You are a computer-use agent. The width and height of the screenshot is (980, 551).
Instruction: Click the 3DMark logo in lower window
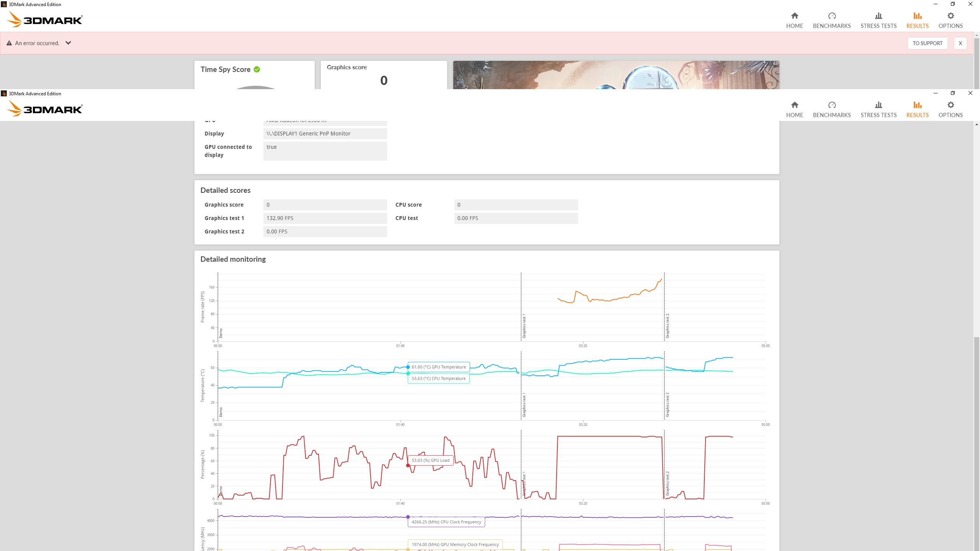coord(45,109)
